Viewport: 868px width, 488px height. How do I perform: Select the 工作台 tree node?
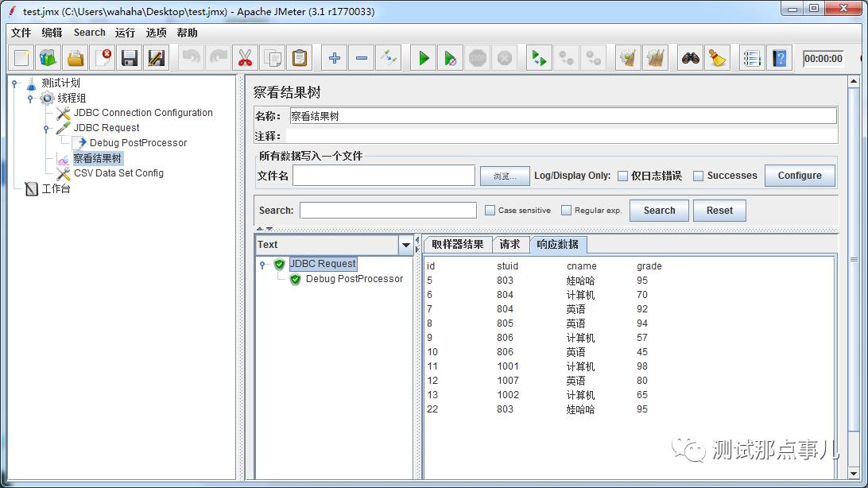tap(56, 188)
